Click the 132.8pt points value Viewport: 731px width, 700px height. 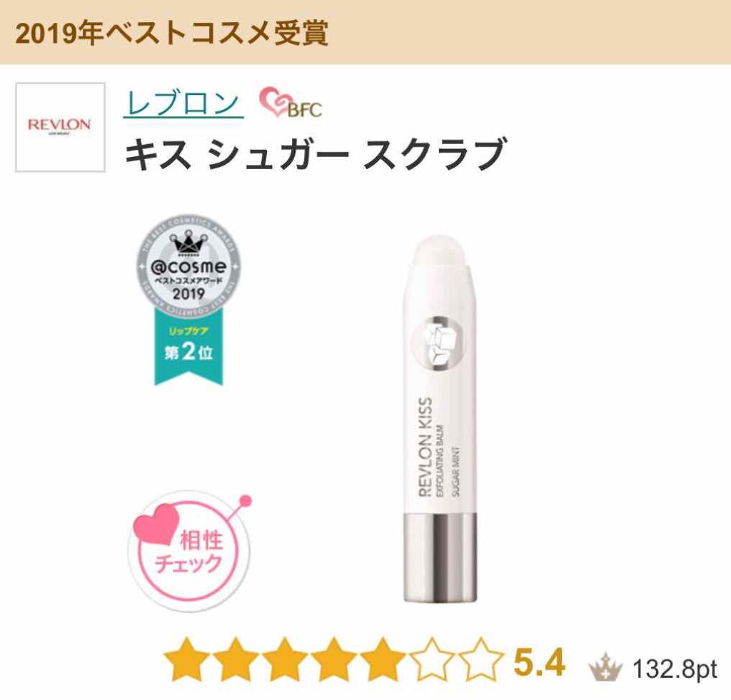point(675,669)
